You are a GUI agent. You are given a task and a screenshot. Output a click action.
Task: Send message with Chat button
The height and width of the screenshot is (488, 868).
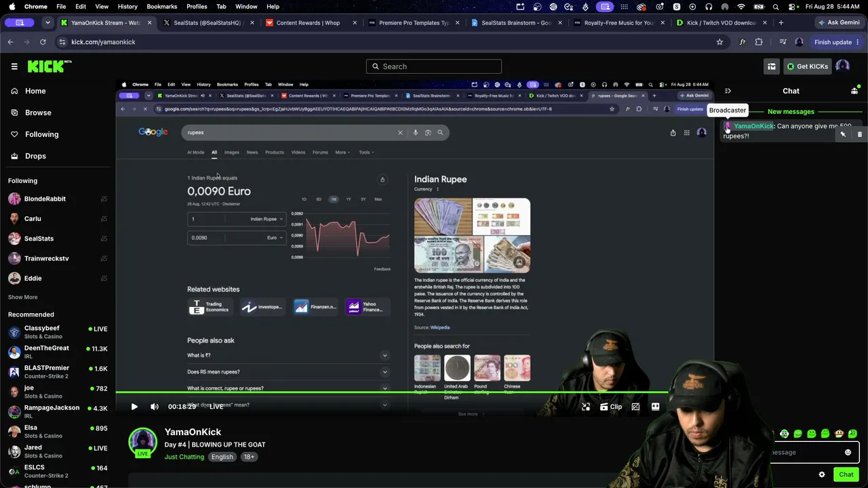point(846,474)
